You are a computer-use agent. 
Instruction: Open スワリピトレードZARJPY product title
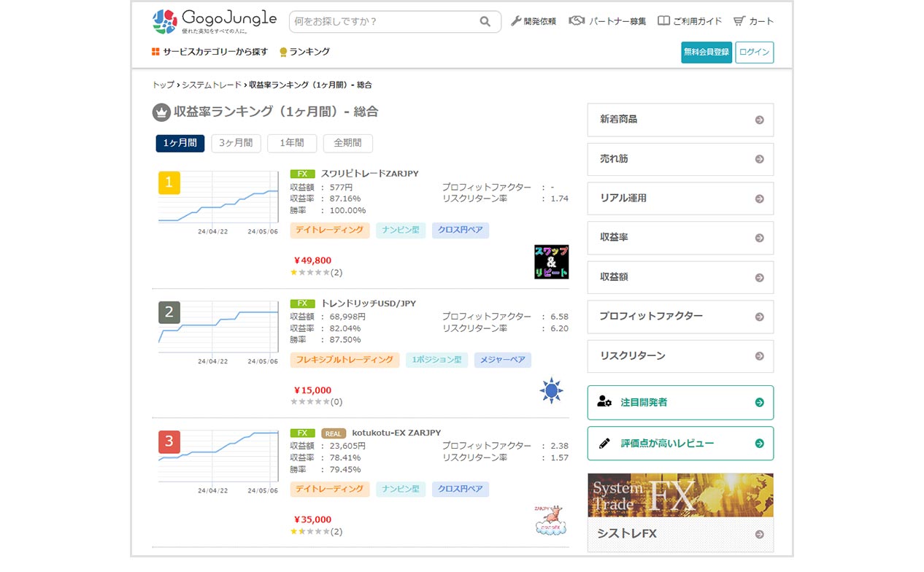[x=370, y=174]
